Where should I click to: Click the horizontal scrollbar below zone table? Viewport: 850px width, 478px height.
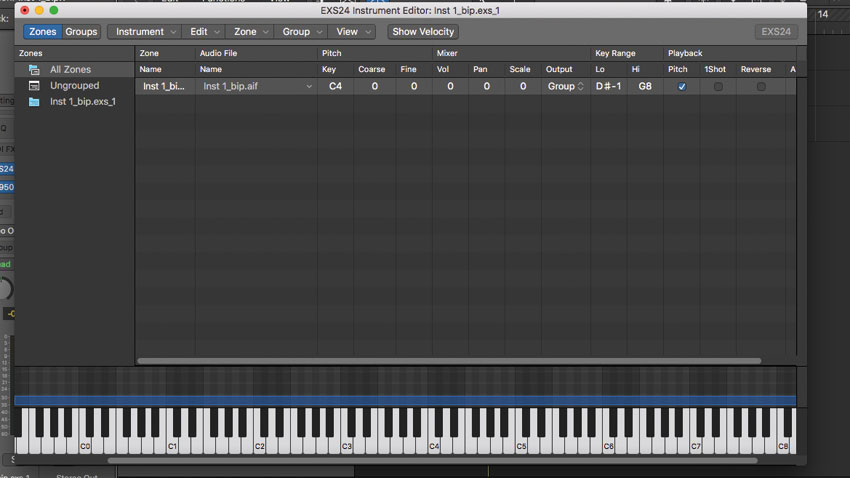pyautogui.click(x=449, y=361)
